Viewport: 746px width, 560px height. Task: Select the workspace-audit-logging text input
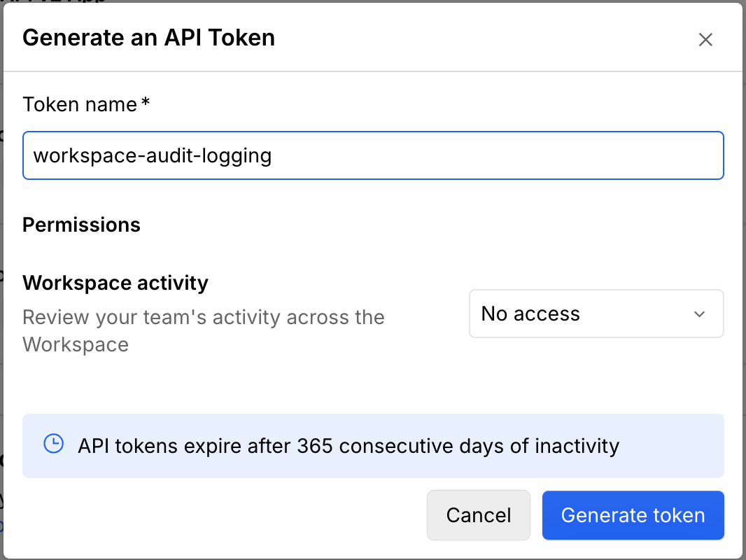373,155
